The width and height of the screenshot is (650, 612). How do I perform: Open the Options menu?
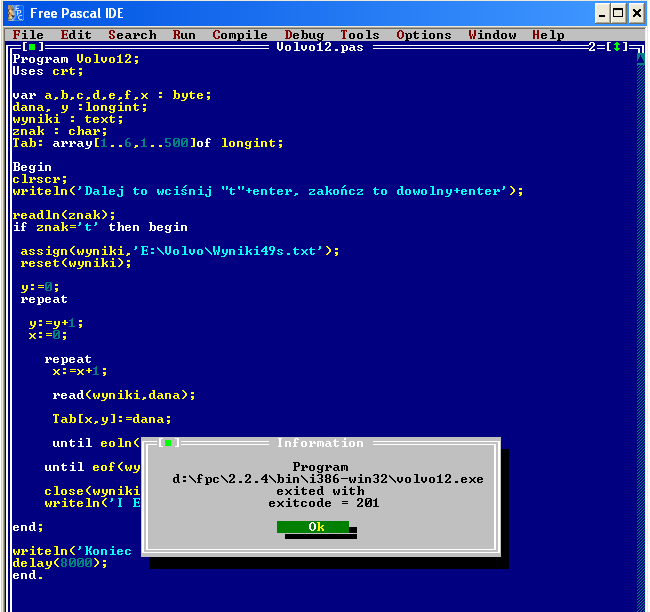[424, 35]
